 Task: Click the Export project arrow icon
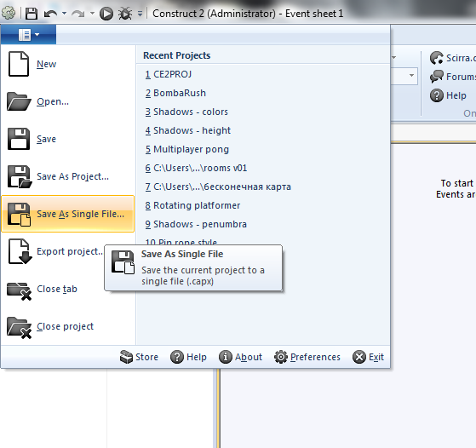point(20,251)
